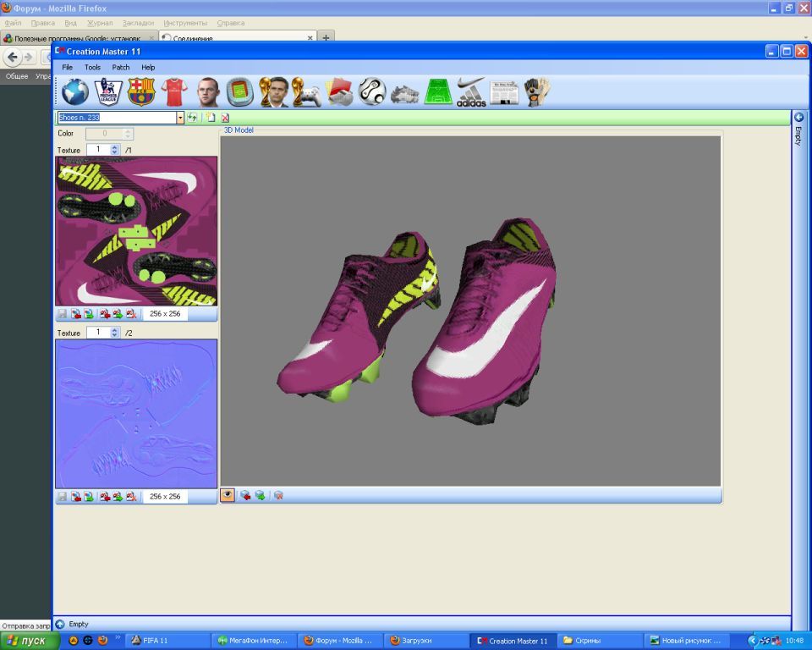Click the spinner of the /2 Texture field
The width and height of the screenshot is (812, 650).
114,333
